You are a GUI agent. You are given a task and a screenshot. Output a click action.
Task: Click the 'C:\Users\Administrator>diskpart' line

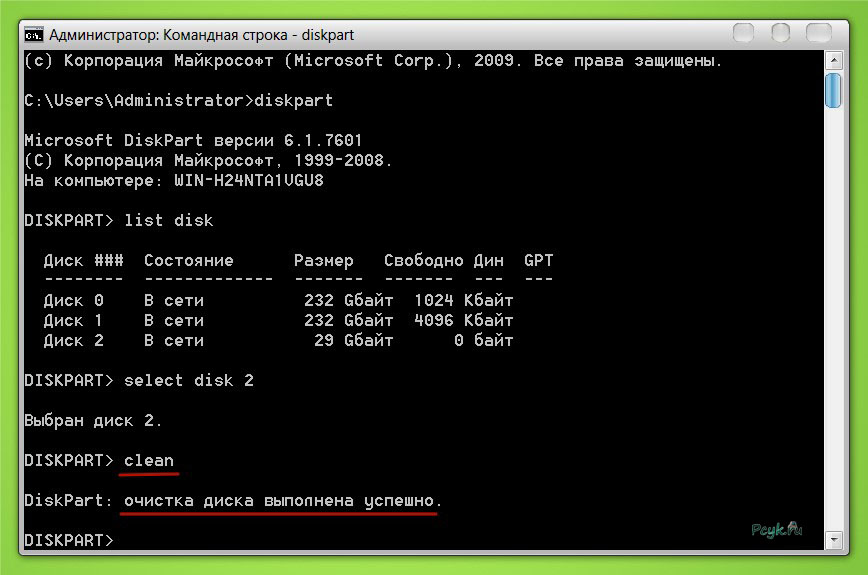[x=178, y=101]
